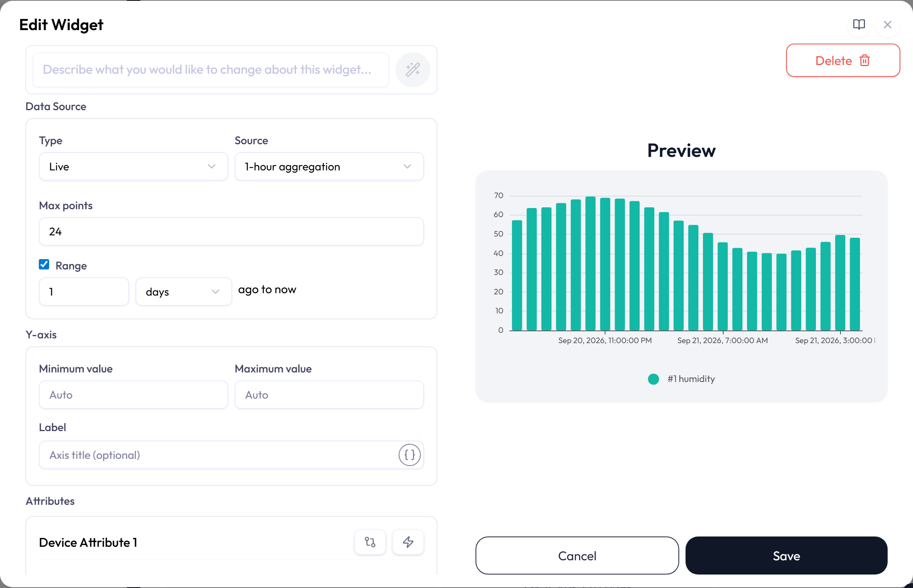The height and width of the screenshot is (588, 913).
Task: Click the trash icon in Delete button
Action: tap(864, 61)
